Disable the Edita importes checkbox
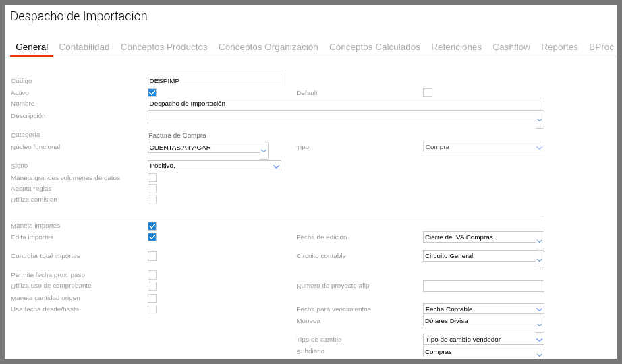 [x=152, y=237]
